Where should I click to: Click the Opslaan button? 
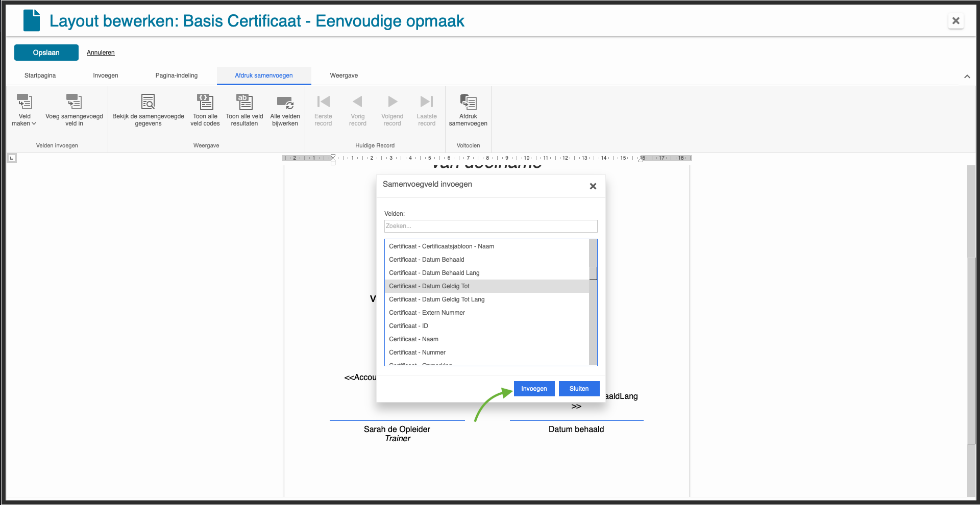tap(46, 52)
